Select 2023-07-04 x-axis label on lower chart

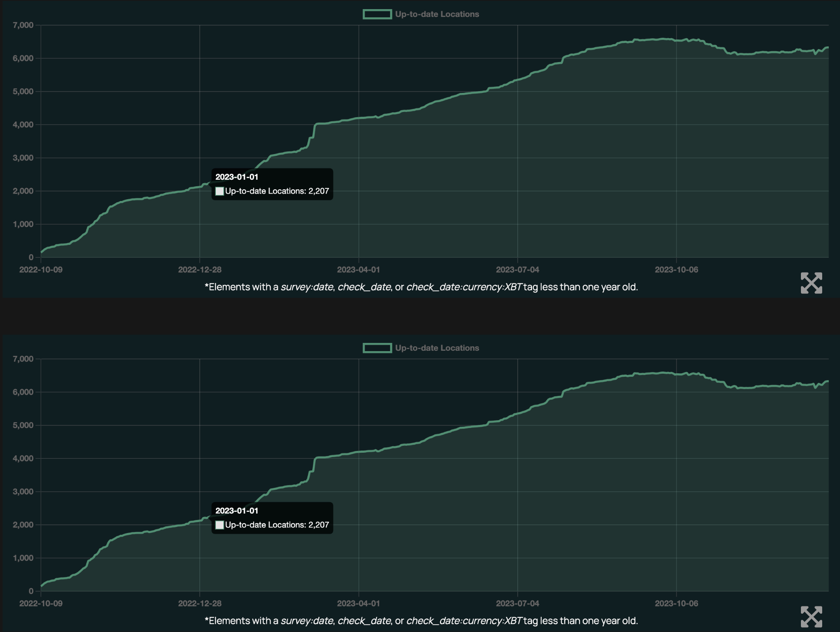coord(517,603)
